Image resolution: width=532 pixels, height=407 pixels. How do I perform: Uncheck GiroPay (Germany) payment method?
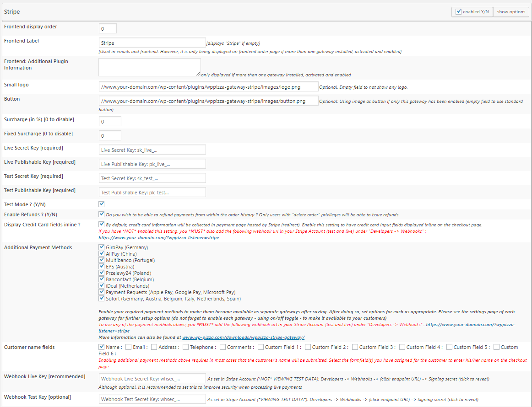(102, 247)
